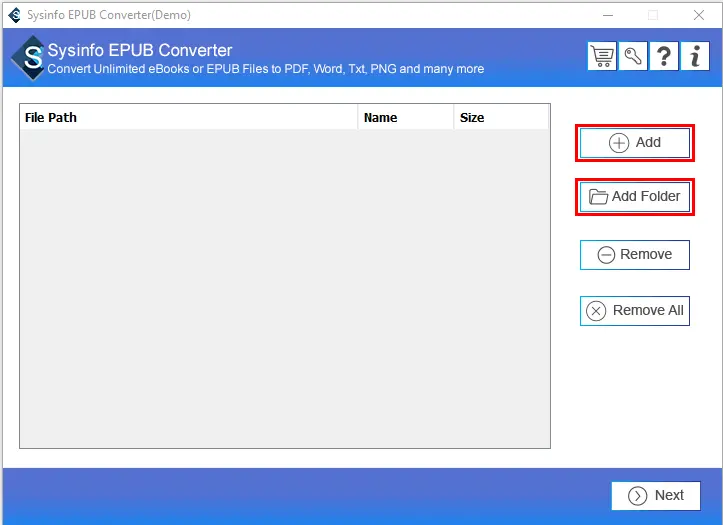
Task: Minimize the Sysinfo EPUB Converter window
Action: [608, 15]
